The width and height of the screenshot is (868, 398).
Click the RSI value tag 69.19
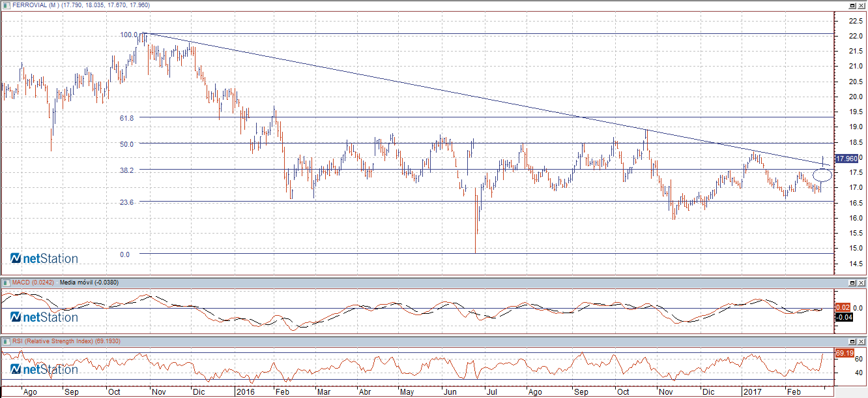(844, 353)
